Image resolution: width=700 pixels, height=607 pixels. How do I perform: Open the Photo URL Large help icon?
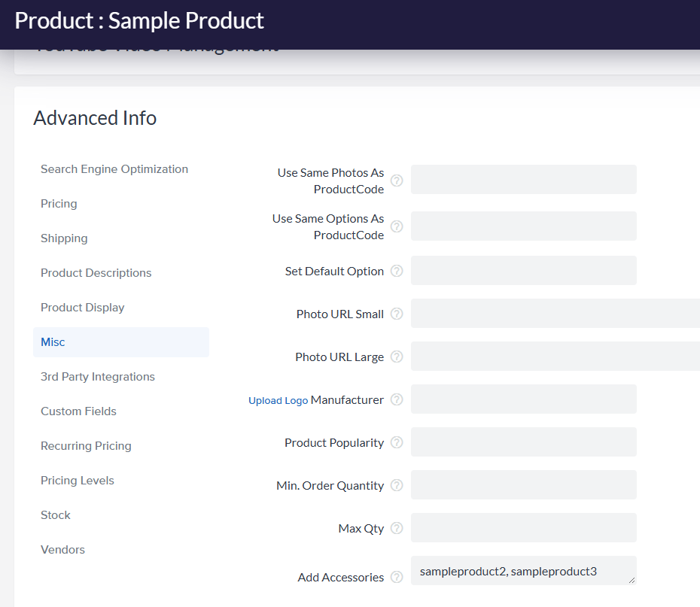[x=396, y=357]
